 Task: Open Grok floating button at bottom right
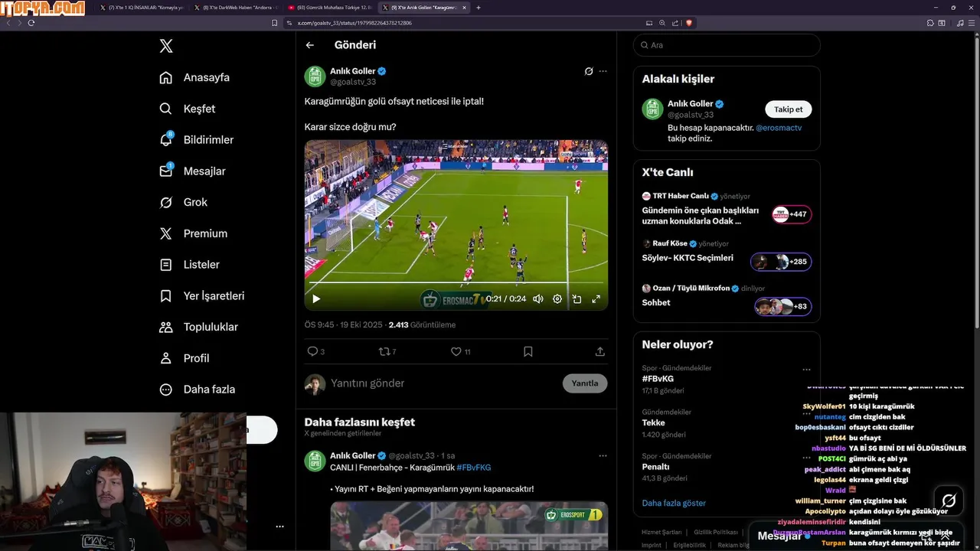point(949,500)
